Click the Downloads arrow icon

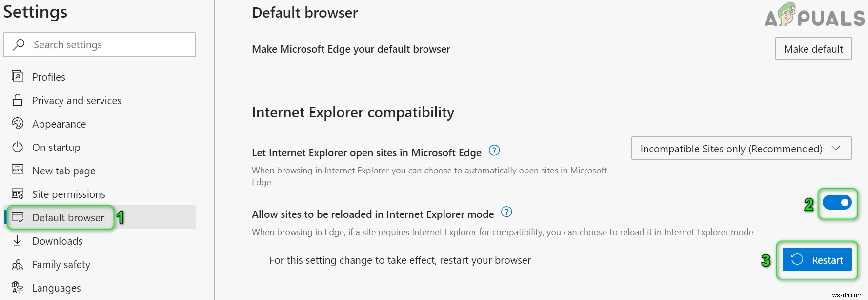coord(17,240)
